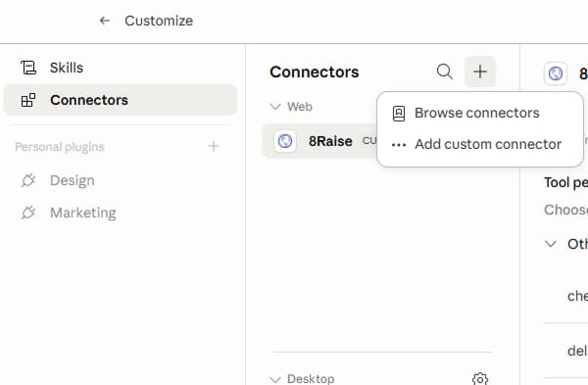The height and width of the screenshot is (385, 588).
Task: Click the plug icon beside Marketing
Action: click(x=28, y=213)
